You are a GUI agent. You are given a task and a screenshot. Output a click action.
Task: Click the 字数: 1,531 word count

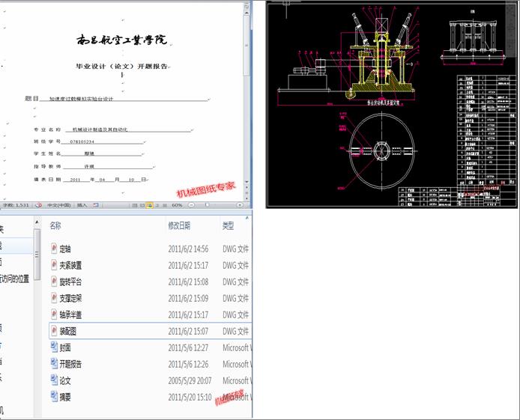16,205
